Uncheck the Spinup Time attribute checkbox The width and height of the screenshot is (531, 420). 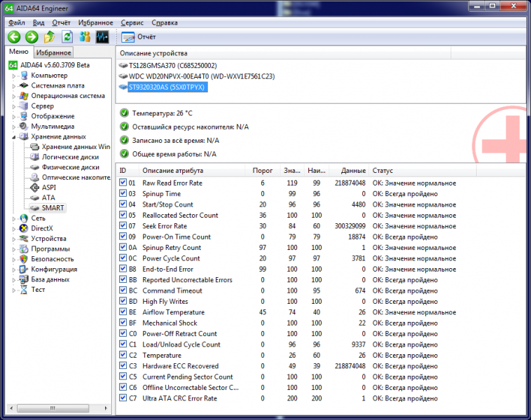[123, 194]
